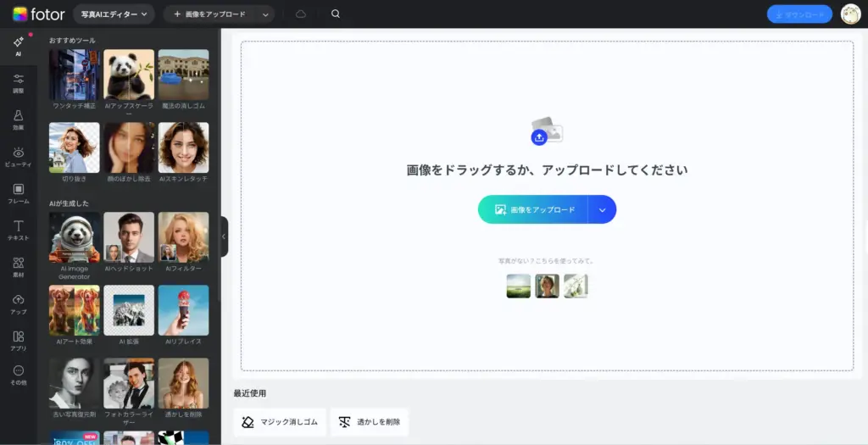
Task: Expand arrow next to top 画像をアップロード
Action: point(265,14)
